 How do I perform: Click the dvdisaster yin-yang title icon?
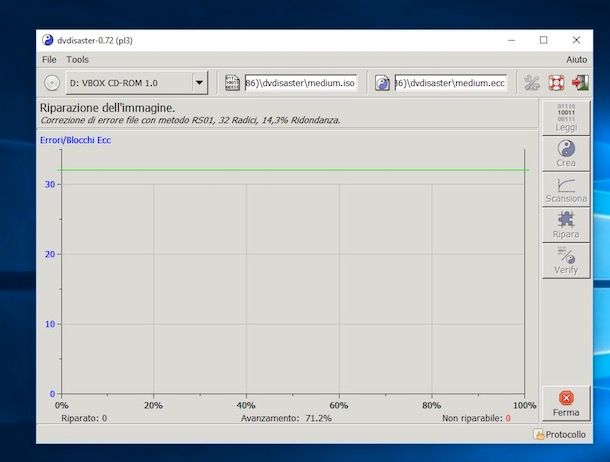pyautogui.click(x=47, y=40)
